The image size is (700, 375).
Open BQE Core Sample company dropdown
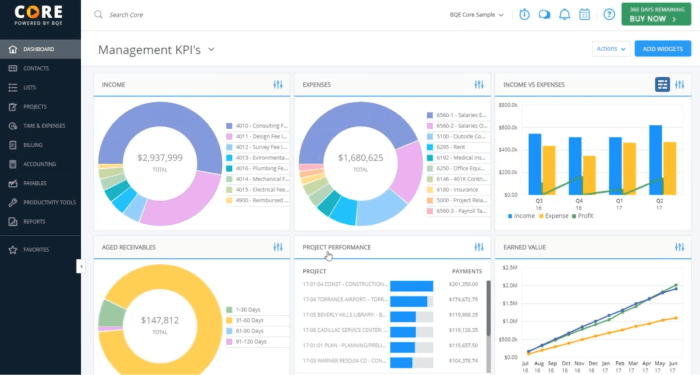(x=476, y=15)
